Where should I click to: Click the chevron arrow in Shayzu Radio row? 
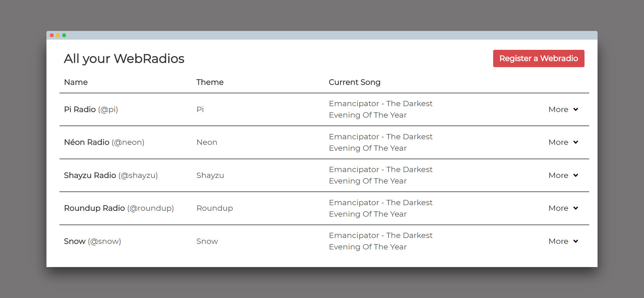576,175
